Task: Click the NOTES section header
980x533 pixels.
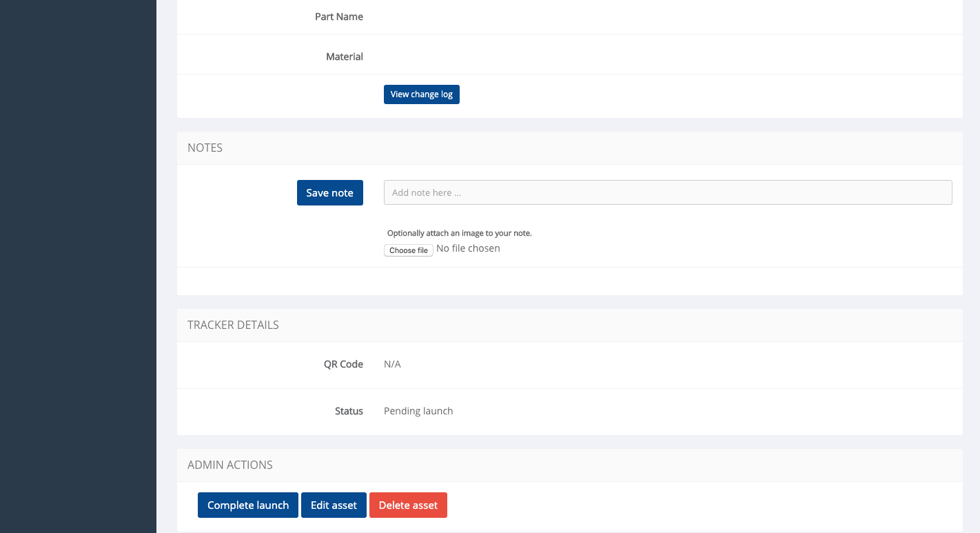Action: pos(205,148)
